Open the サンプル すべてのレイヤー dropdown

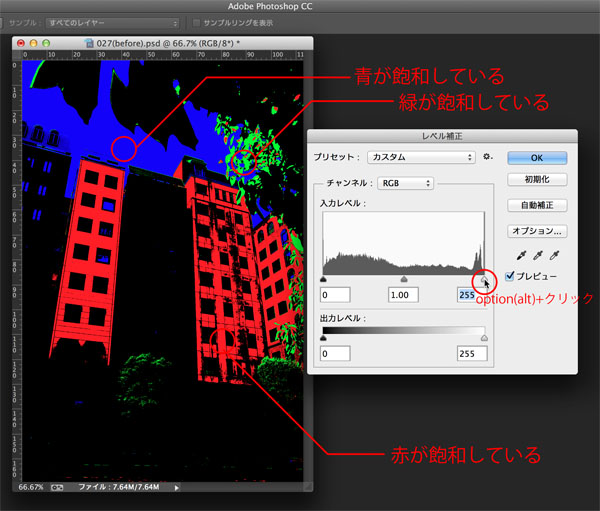tap(116, 22)
